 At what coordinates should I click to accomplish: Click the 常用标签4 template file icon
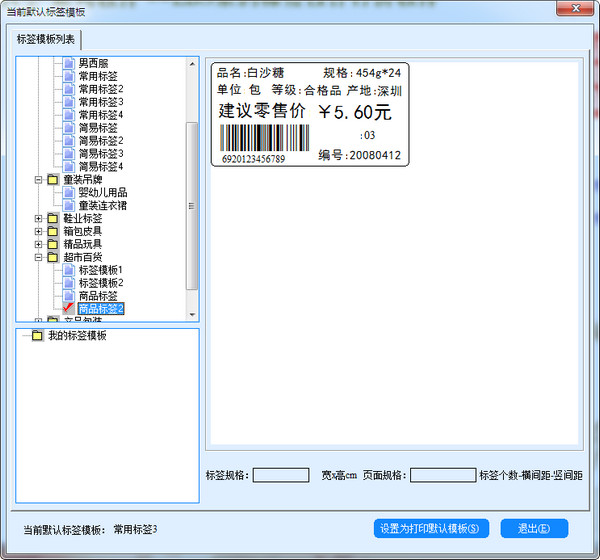[68, 114]
